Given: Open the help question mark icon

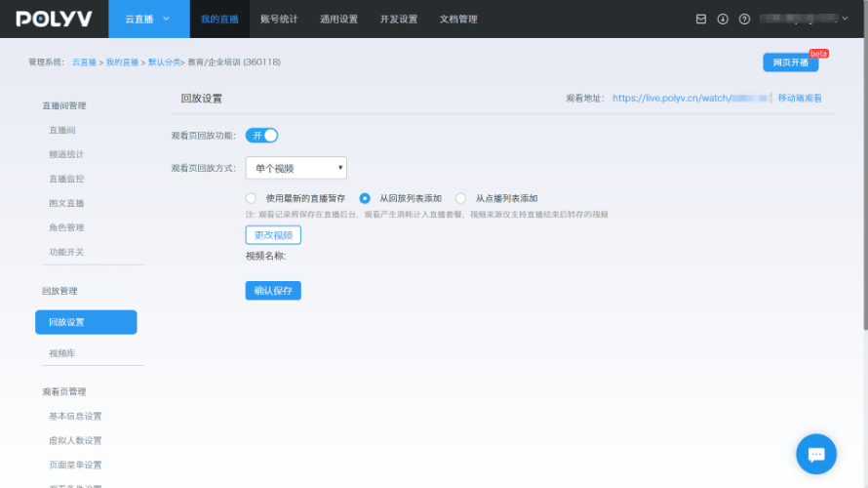Looking at the screenshot, I should [744, 20].
